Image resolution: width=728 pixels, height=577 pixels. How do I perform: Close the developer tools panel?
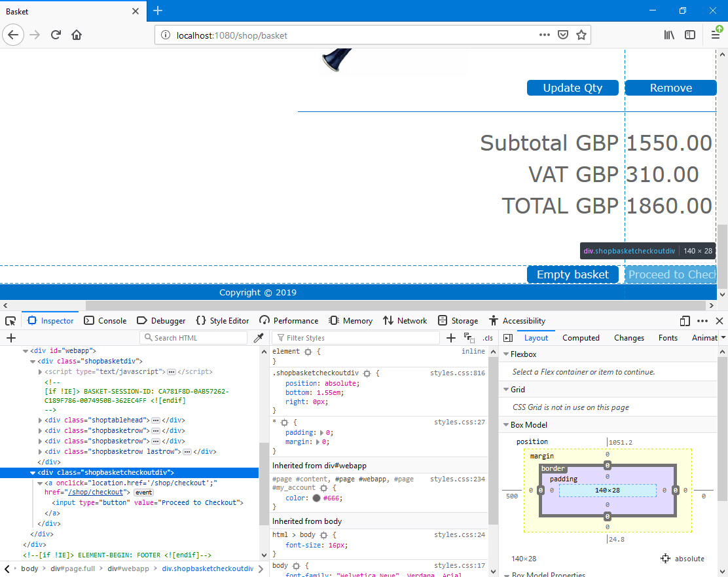point(719,321)
